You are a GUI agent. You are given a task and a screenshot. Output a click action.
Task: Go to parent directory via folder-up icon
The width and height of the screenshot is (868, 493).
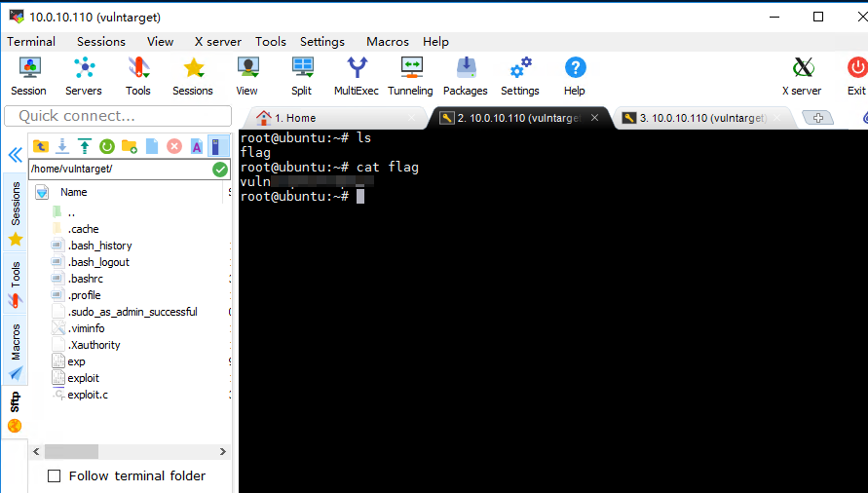coord(40,146)
